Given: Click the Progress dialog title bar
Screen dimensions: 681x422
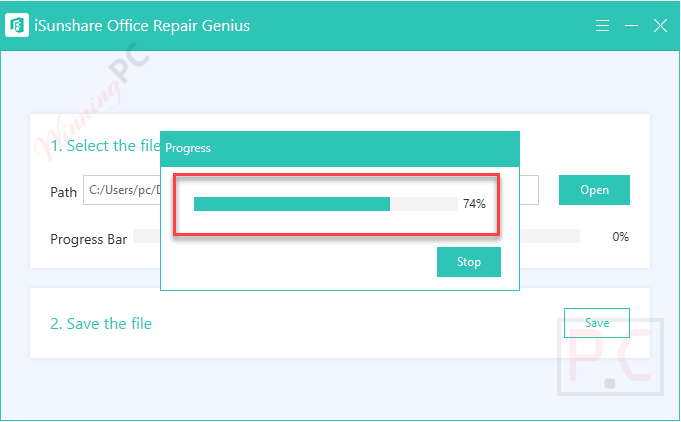Looking at the screenshot, I should (340, 148).
